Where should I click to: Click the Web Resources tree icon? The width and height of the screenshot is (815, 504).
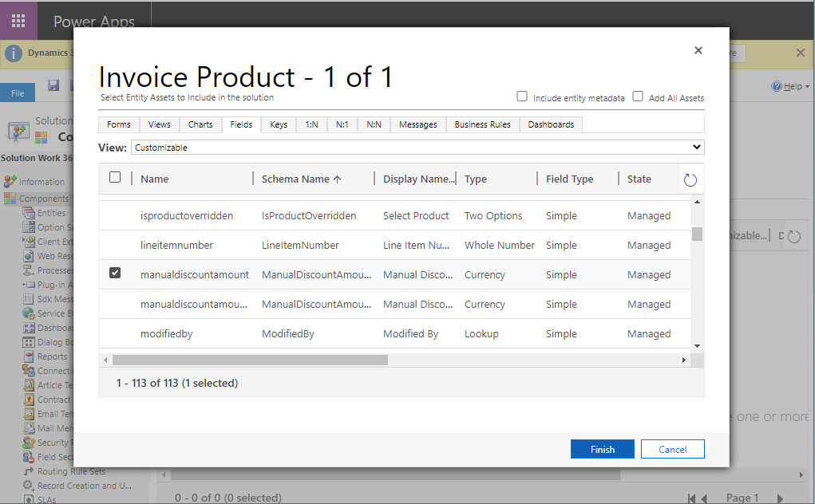pos(29,256)
